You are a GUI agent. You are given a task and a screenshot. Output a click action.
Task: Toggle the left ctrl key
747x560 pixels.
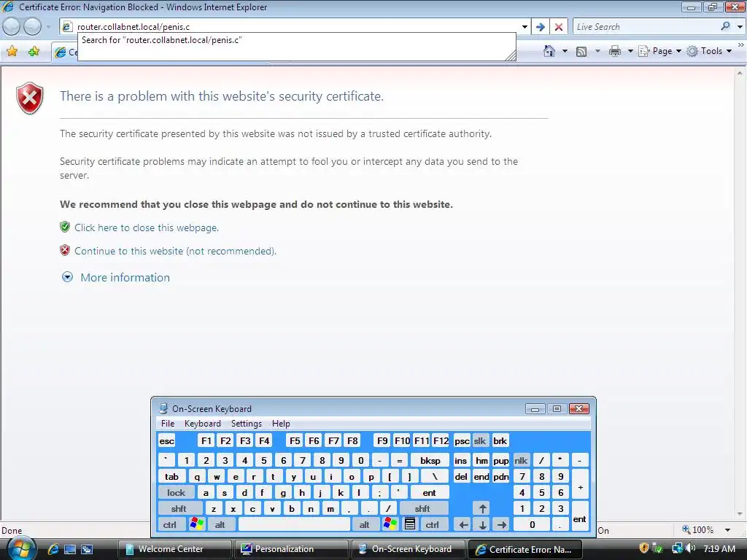coord(169,524)
